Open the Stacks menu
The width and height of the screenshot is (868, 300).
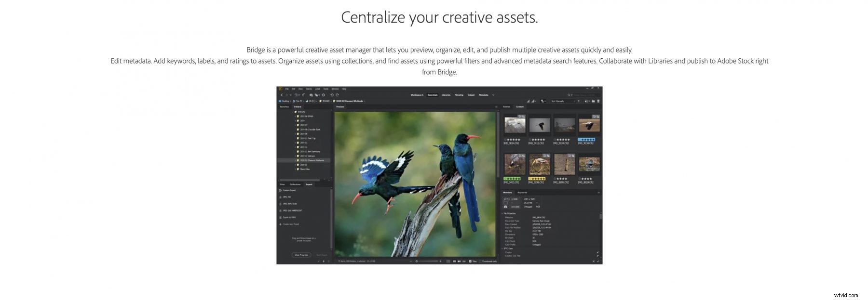309,89
